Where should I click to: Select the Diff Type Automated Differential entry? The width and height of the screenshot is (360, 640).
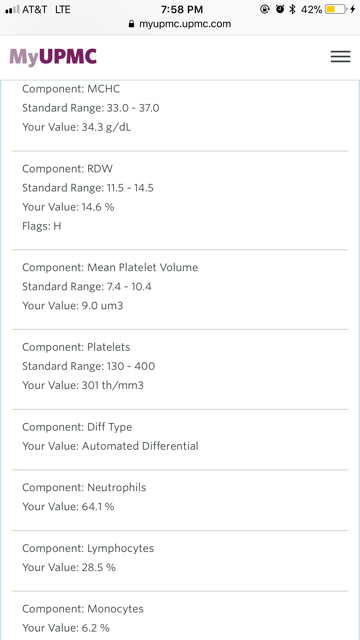[180, 440]
